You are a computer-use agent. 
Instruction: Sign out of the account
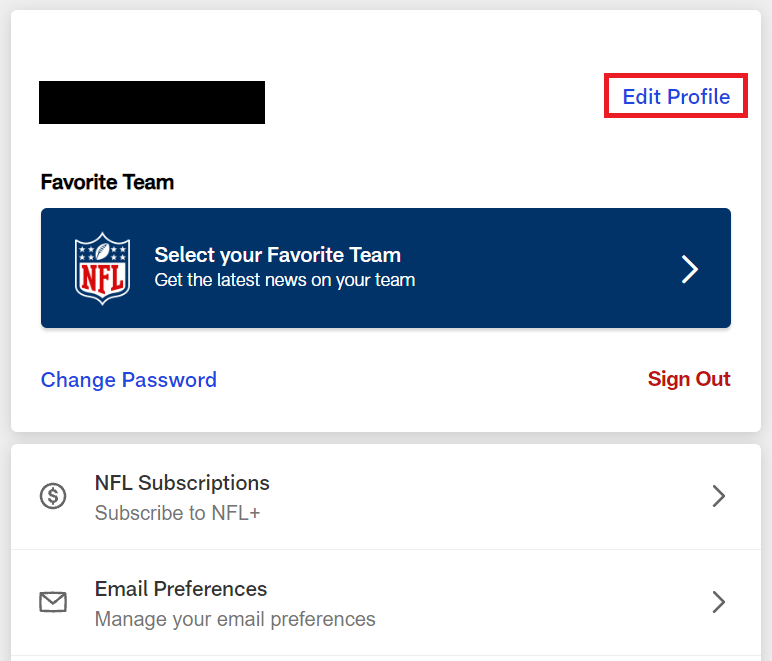coord(689,379)
